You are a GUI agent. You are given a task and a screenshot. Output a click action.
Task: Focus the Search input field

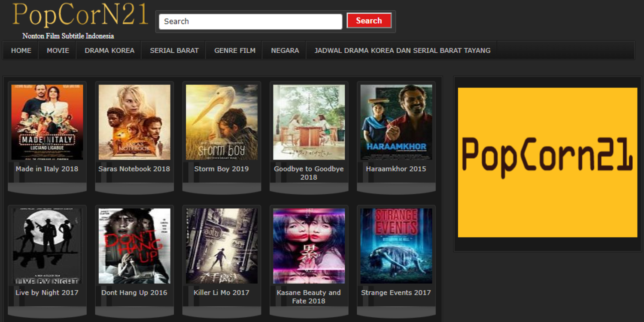(250, 21)
